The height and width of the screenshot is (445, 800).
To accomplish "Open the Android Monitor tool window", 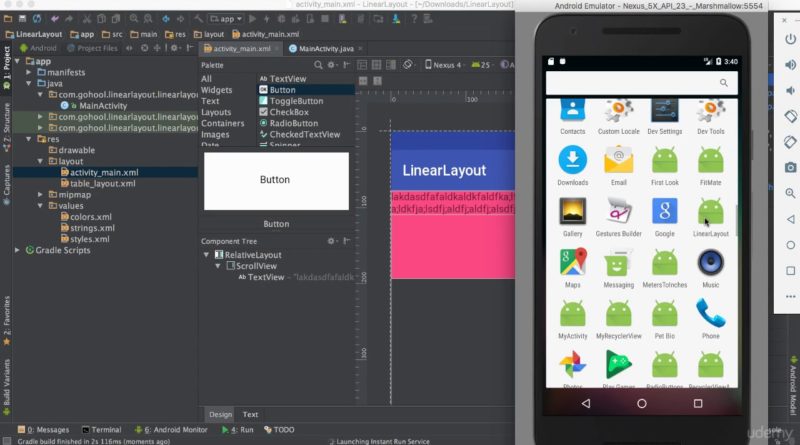I will [x=171, y=430].
